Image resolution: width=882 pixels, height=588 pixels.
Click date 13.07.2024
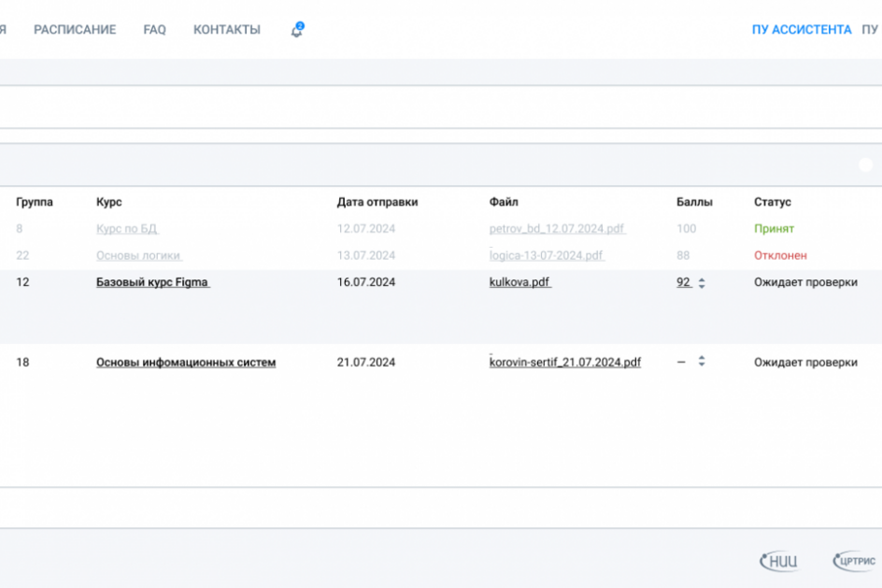(x=367, y=256)
